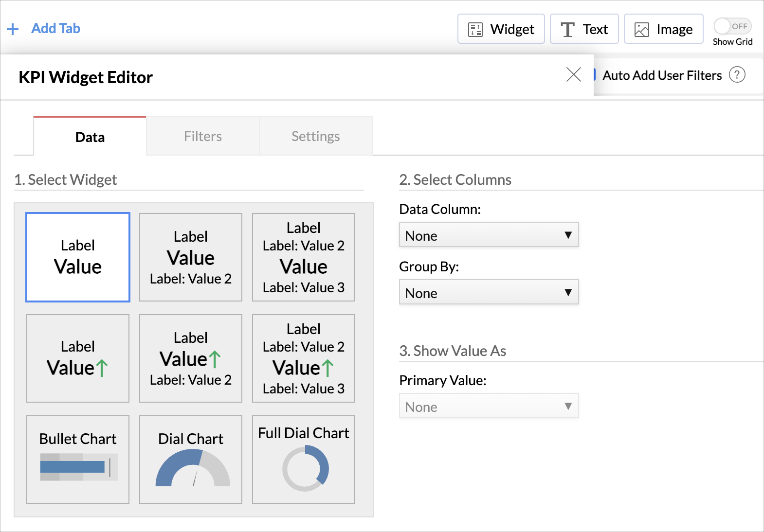The image size is (764, 532).
Task: Select the Label Value widget tile
Action: point(78,257)
